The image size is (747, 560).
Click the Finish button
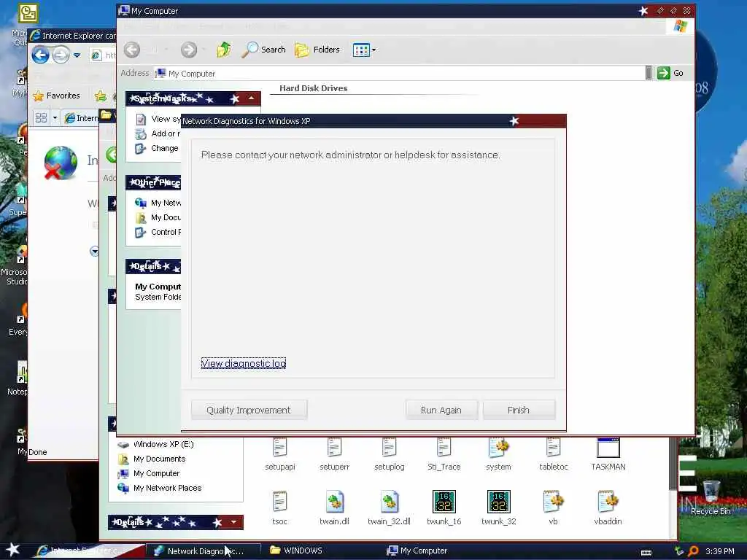pos(519,410)
